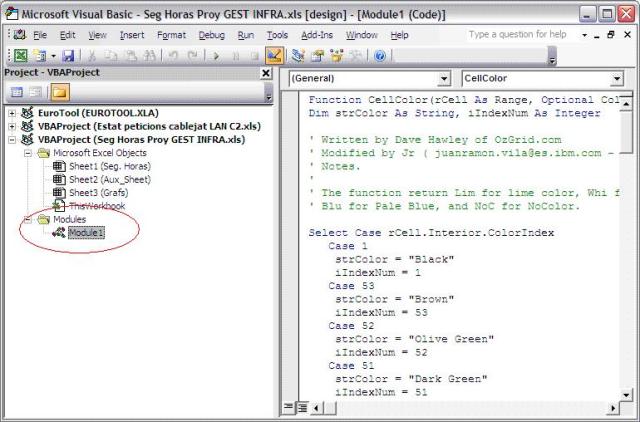640x422 pixels.
Task: Click the Toolbox toolbar icon
Action: [356, 55]
